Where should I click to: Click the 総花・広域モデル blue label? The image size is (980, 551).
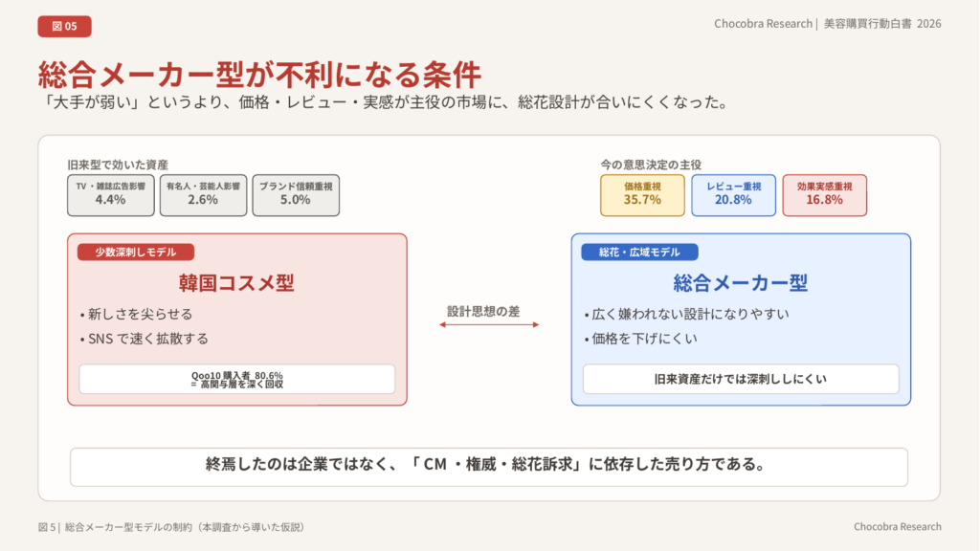[639, 252]
